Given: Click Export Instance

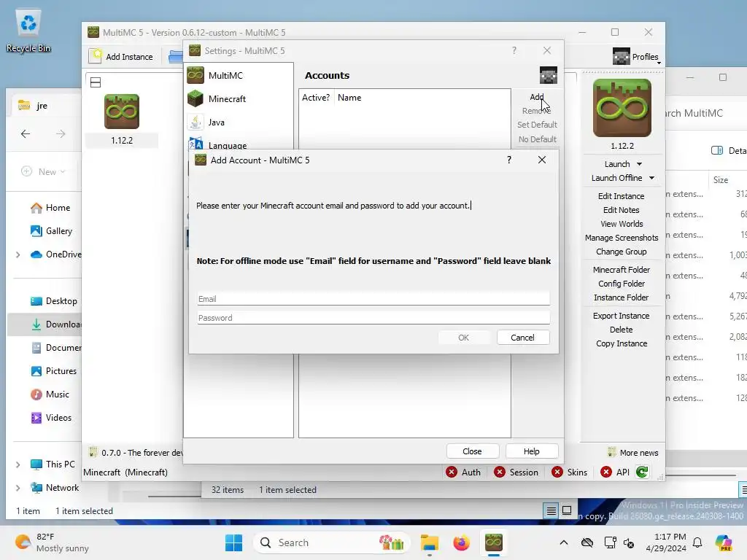Looking at the screenshot, I should 622,316.
